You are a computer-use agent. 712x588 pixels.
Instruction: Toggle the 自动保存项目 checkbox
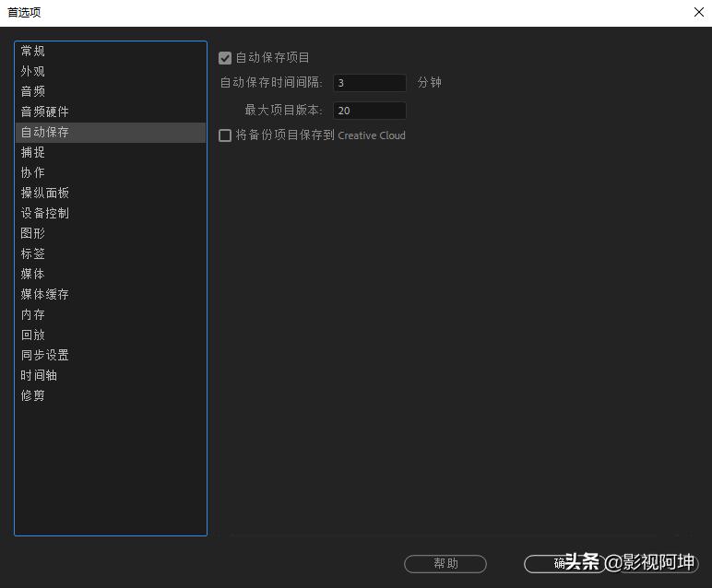point(225,58)
